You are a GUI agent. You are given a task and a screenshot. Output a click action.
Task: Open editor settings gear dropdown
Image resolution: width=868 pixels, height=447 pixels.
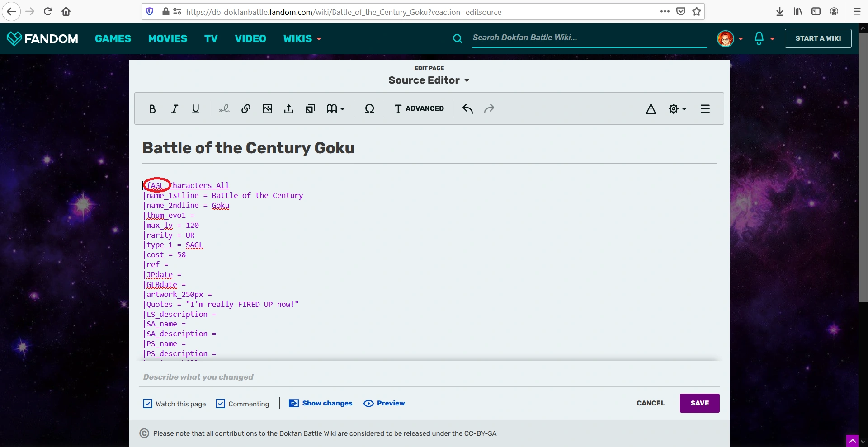pos(677,109)
